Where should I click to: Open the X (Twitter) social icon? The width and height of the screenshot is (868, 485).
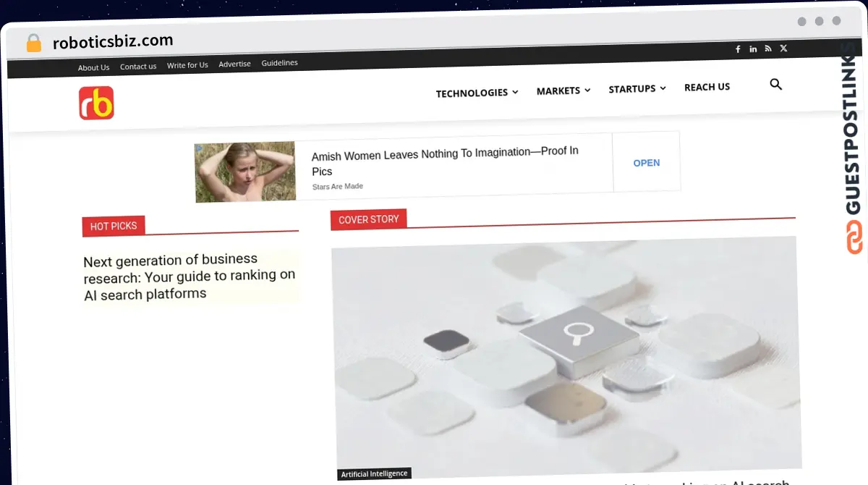(783, 48)
